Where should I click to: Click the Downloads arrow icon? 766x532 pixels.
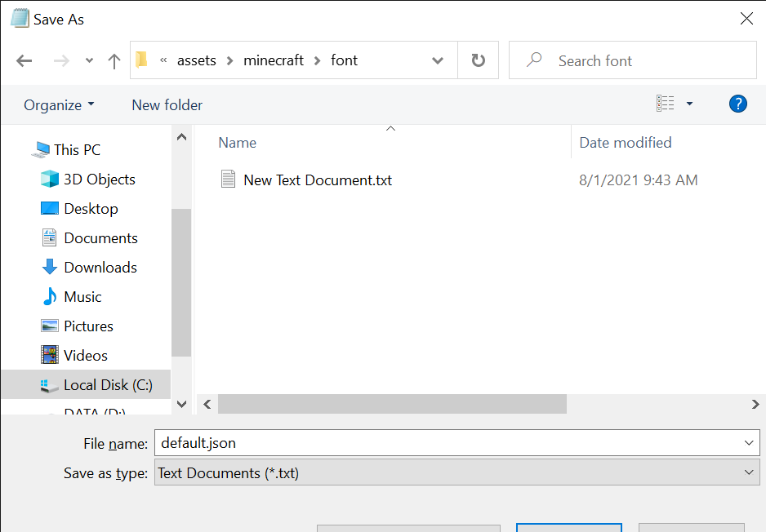[49, 267]
